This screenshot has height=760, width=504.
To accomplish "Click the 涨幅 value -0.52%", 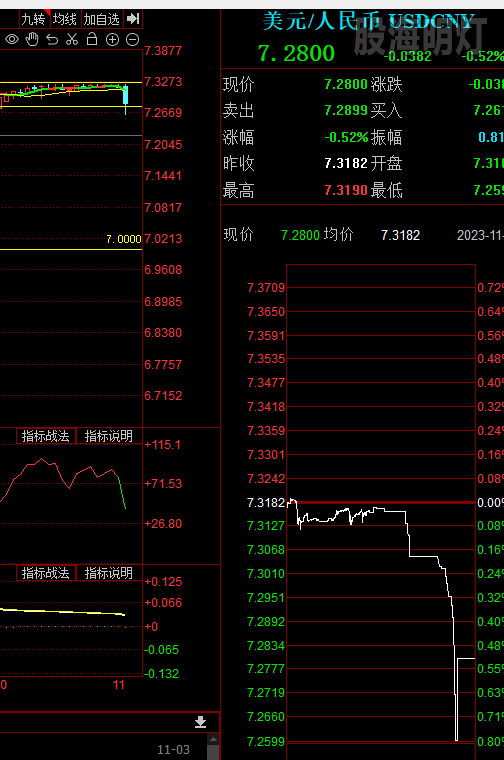I will click(346, 137).
